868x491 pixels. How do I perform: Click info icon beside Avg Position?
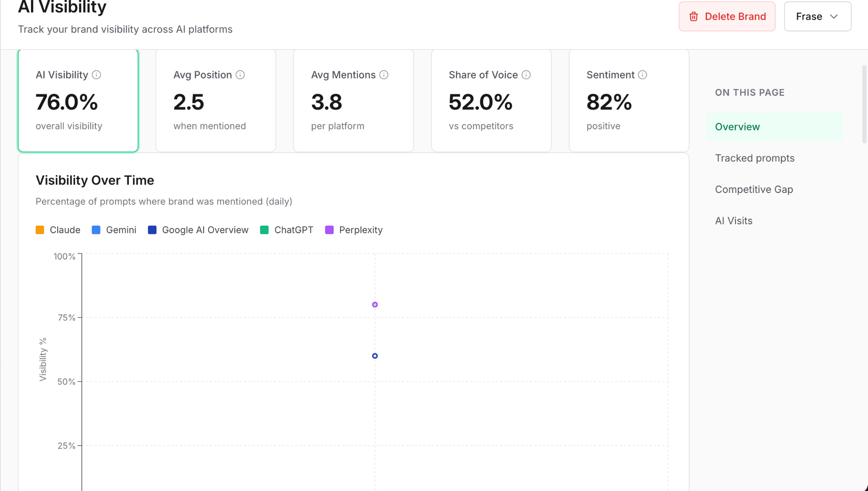click(240, 75)
